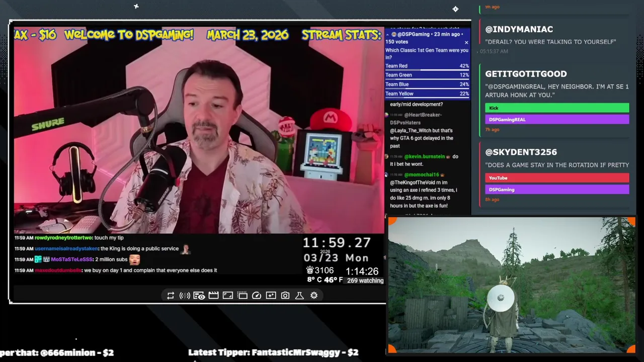Create a clip with the clapperboard icon

tap(213, 296)
